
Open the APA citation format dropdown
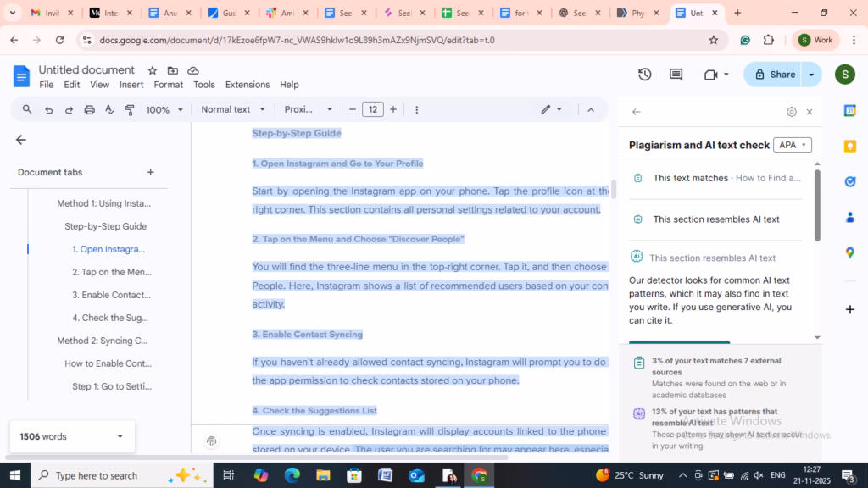[793, 145]
